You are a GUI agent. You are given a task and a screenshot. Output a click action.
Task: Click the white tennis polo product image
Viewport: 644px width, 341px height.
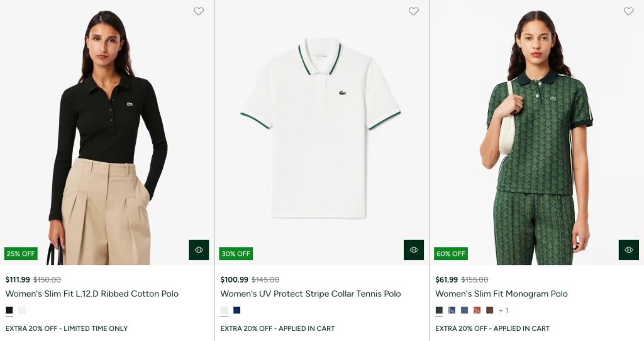(321, 132)
